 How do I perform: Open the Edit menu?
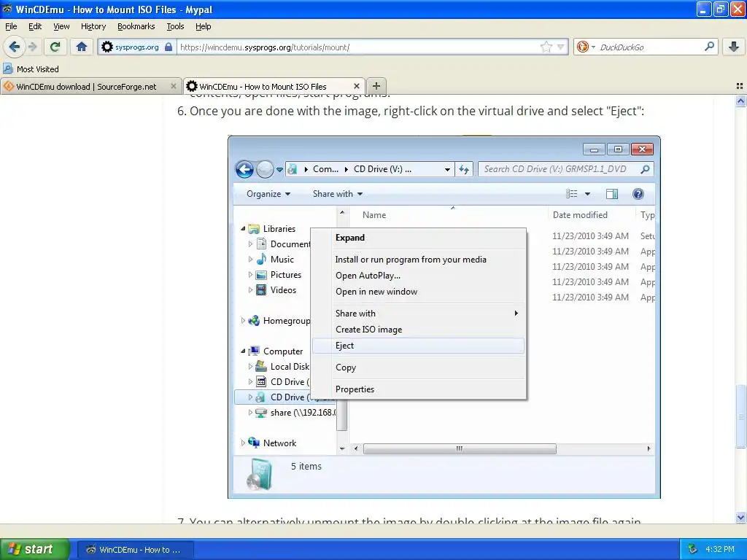pos(35,26)
